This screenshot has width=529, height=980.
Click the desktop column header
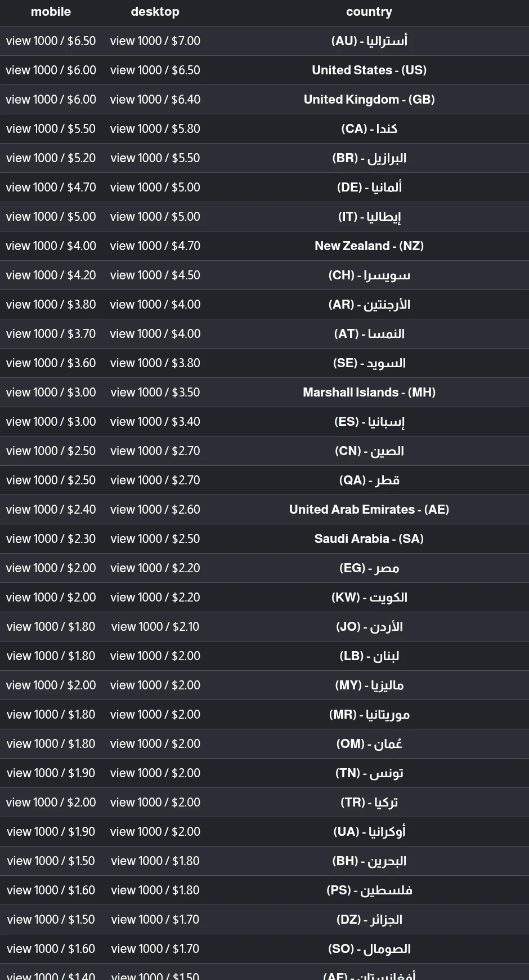(155, 12)
